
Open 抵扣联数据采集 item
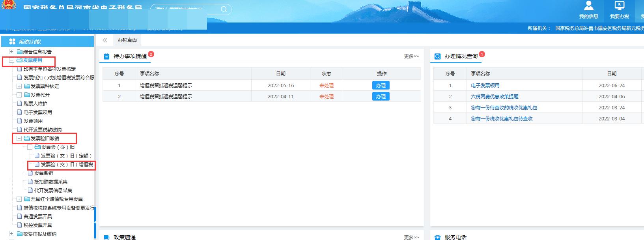click(x=50, y=182)
